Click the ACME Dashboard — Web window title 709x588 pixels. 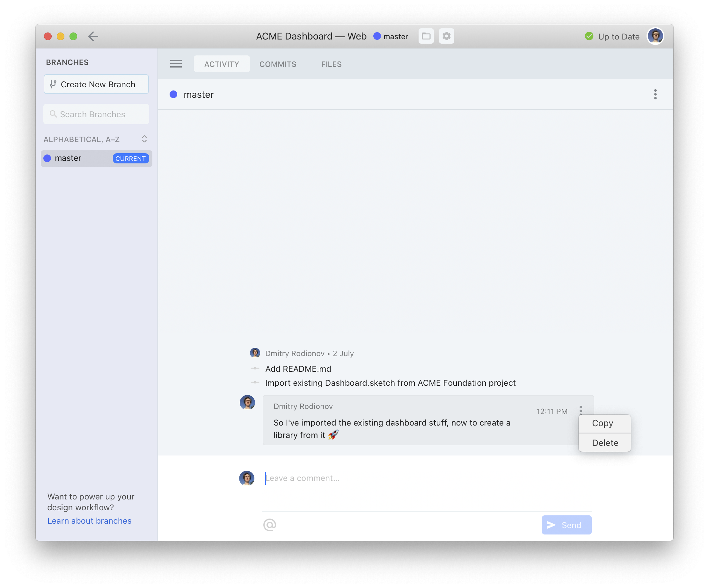click(x=311, y=36)
